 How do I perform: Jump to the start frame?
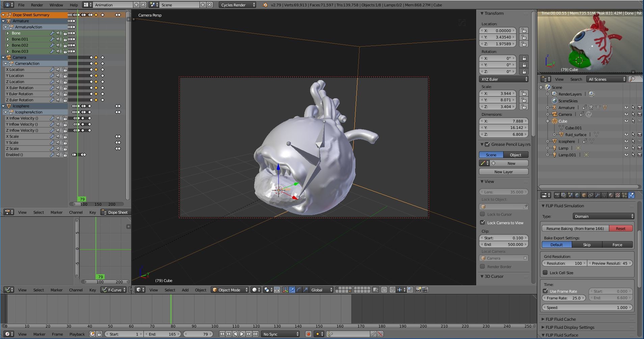[222, 334]
